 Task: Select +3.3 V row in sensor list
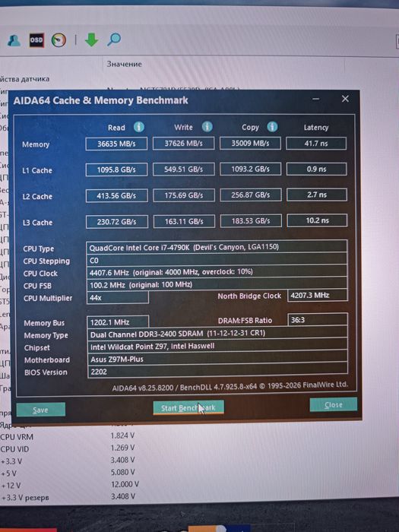click(68, 461)
